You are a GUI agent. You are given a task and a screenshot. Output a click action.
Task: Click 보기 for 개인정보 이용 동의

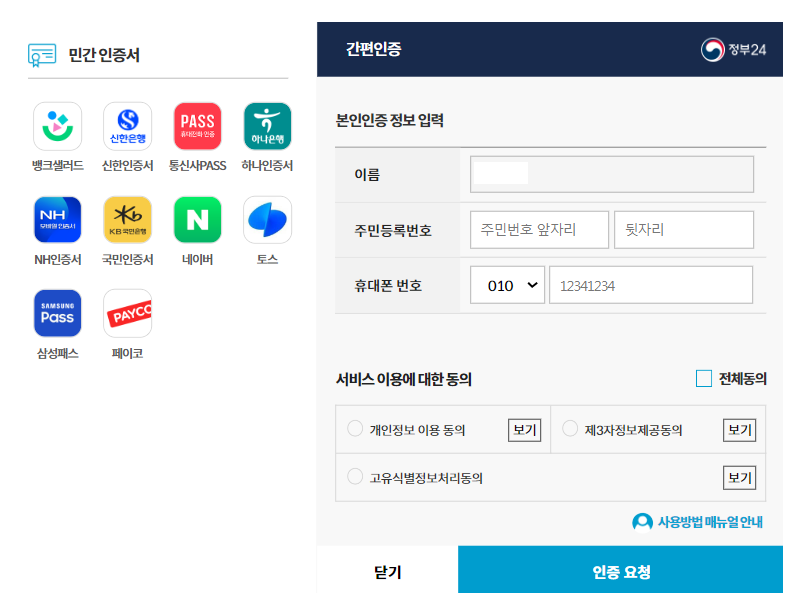click(525, 430)
